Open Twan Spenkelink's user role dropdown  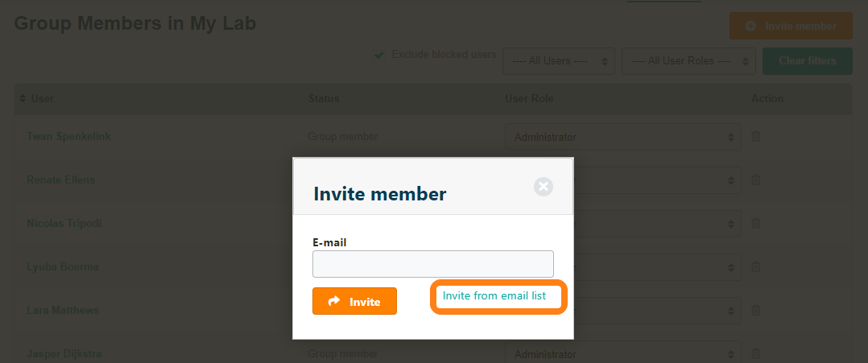coord(623,137)
